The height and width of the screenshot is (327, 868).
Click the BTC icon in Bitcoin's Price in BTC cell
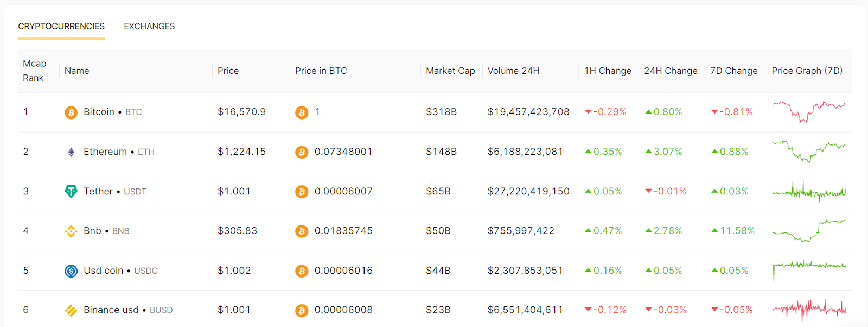(x=302, y=112)
